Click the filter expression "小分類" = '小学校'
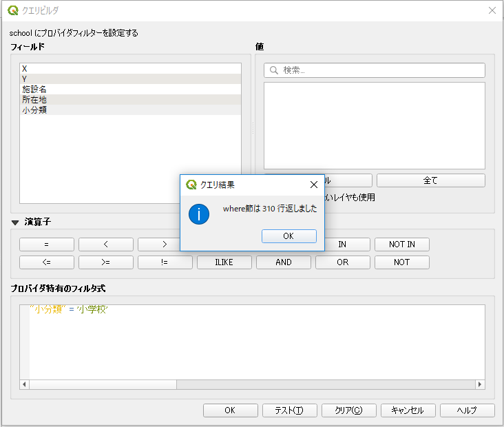 pos(69,309)
